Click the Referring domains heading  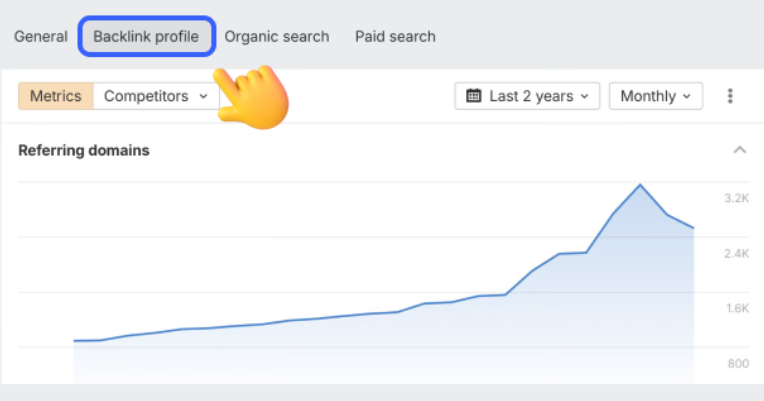tap(84, 150)
